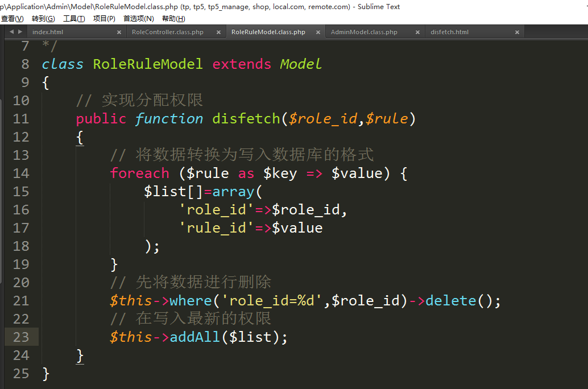
Task: Open the 项目(P) menu
Action: point(104,19)
